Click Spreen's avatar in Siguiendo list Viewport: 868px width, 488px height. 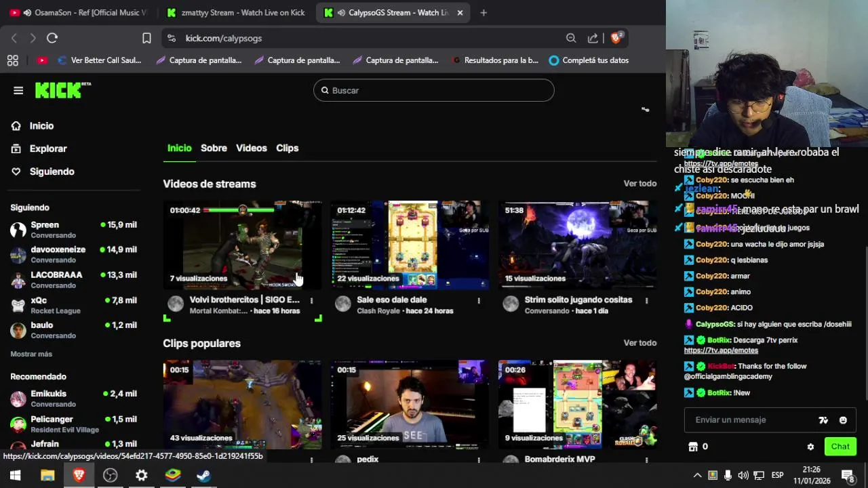pos(18,230)
